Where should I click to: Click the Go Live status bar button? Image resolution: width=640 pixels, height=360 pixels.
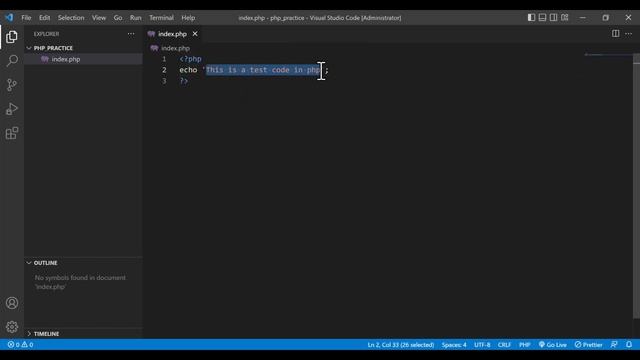552,345
